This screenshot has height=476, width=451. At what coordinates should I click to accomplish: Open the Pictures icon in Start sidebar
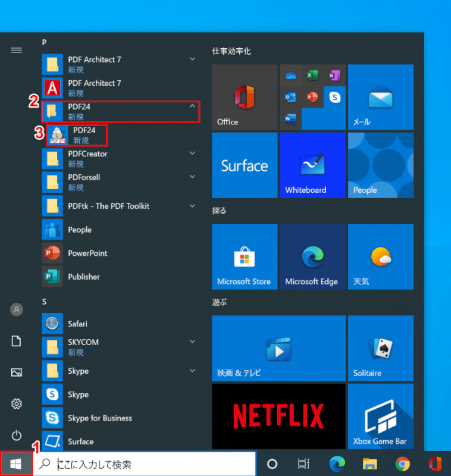tap(17, 372)
